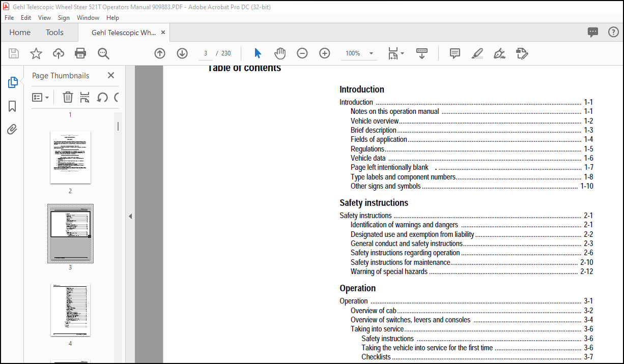Click the Save file icon
This screenshot has height=364, width=624.
(x=14, y=53)
